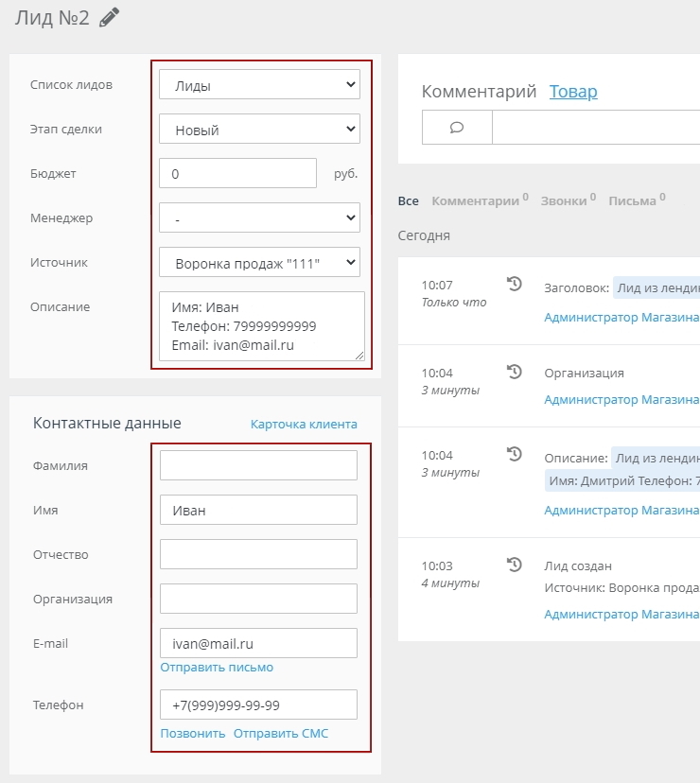700x783 pixels.
Task: Click Позвонить link under phone
Action: 193,734
